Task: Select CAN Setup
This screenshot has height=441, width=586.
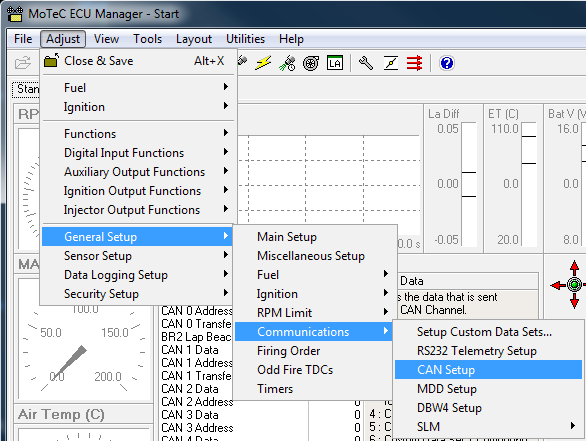Action: click(x=488, y=370)
